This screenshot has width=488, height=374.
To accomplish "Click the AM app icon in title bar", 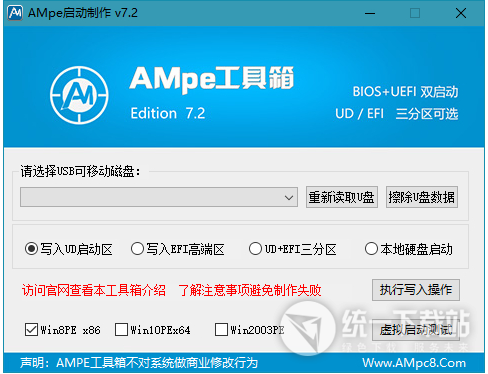I will 15,13.
